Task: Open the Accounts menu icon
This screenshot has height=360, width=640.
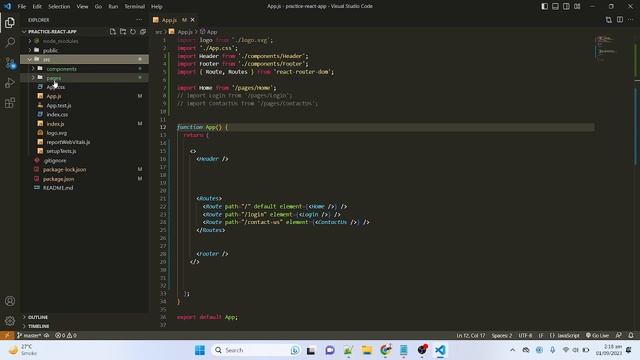Action: pyautogui.click(x=10, y=301)
